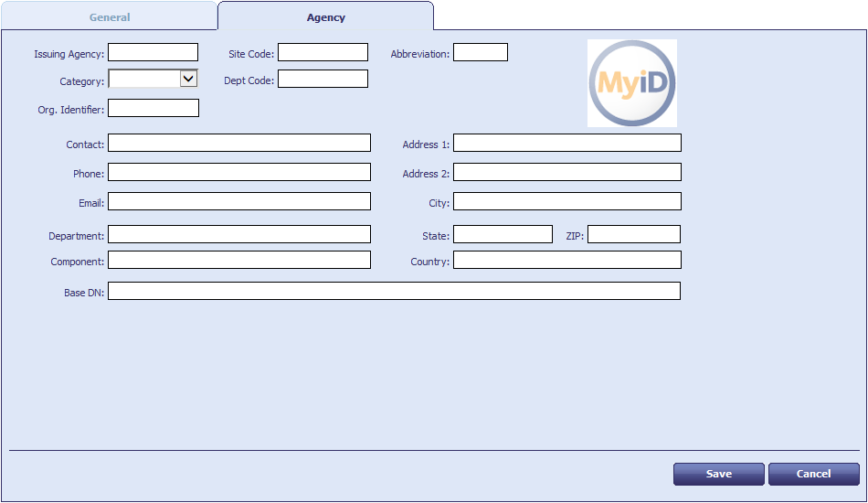Click the State text box
Image resolution: width=868 pixels, height=503 pixels.
(x=503, y=234)
